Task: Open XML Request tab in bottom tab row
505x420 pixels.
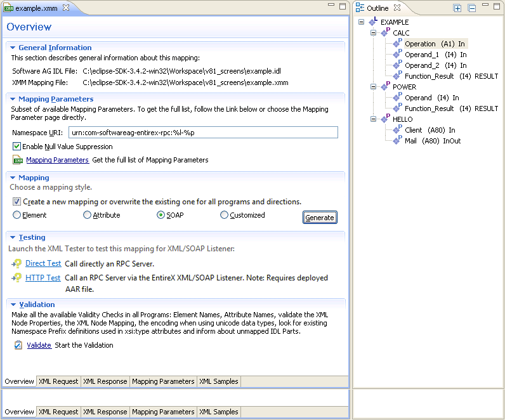Action: 58,412
